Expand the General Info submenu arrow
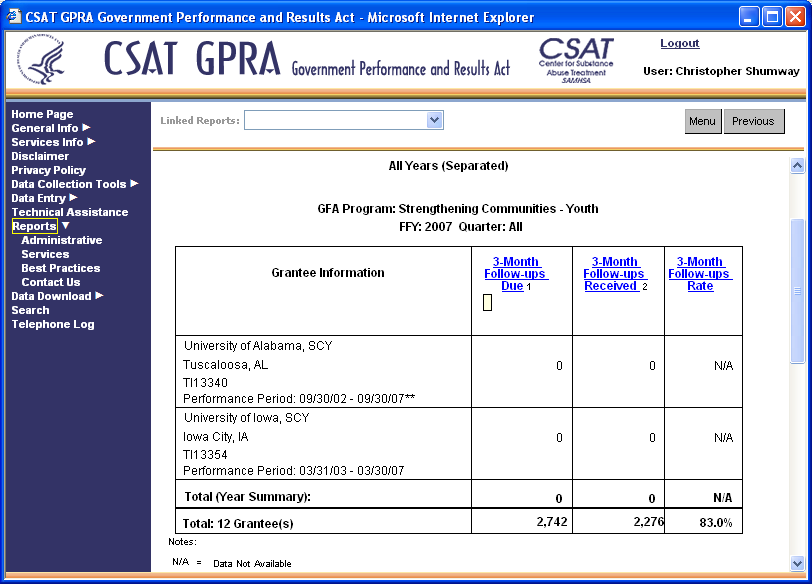This screenshot has height=584, width=812. point(86,128)
